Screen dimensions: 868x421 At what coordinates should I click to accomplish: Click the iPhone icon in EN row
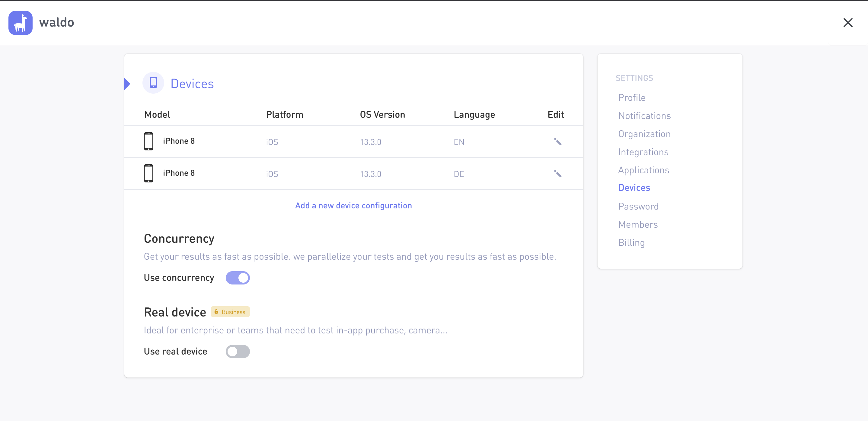click(148, 141)
